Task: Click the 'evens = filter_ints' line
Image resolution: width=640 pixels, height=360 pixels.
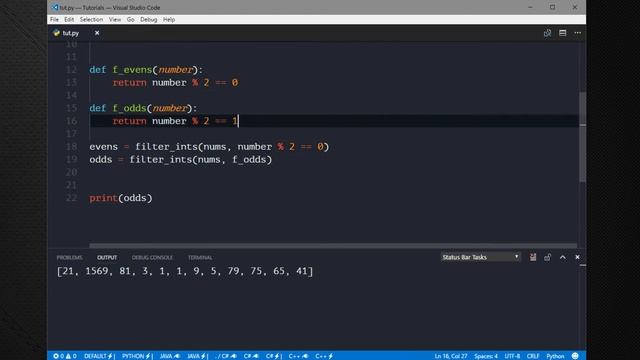Action: click(x=209, y=147)
